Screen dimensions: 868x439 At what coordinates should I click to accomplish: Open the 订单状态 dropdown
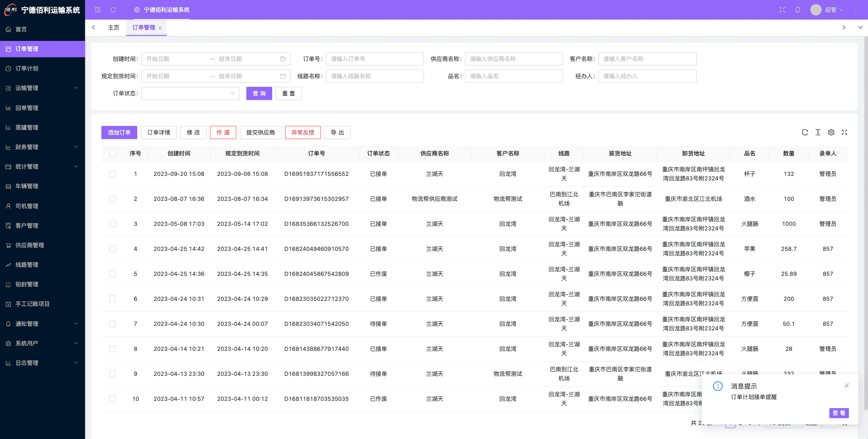190,93
